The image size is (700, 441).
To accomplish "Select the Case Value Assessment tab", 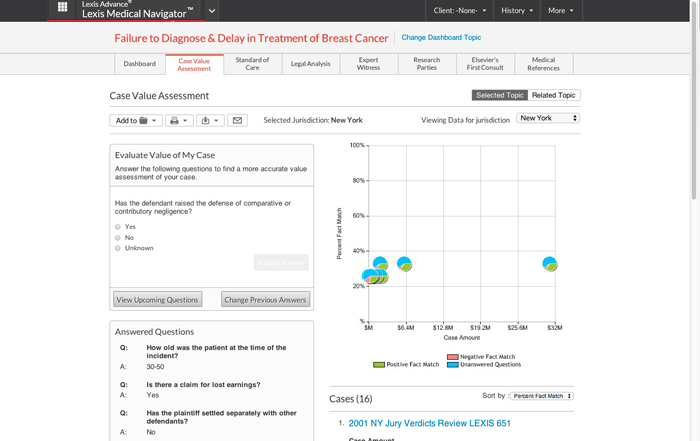I will [x=194, y=65].
